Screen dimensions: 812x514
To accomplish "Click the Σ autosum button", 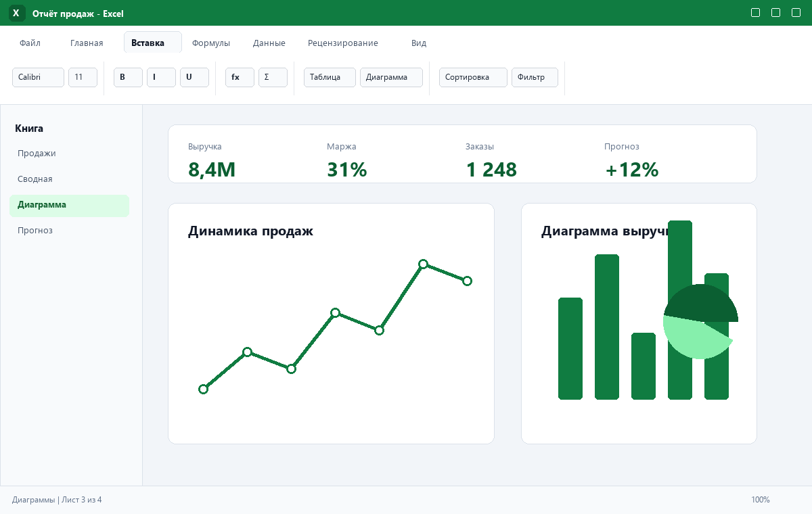I will (x=273, y=77).
